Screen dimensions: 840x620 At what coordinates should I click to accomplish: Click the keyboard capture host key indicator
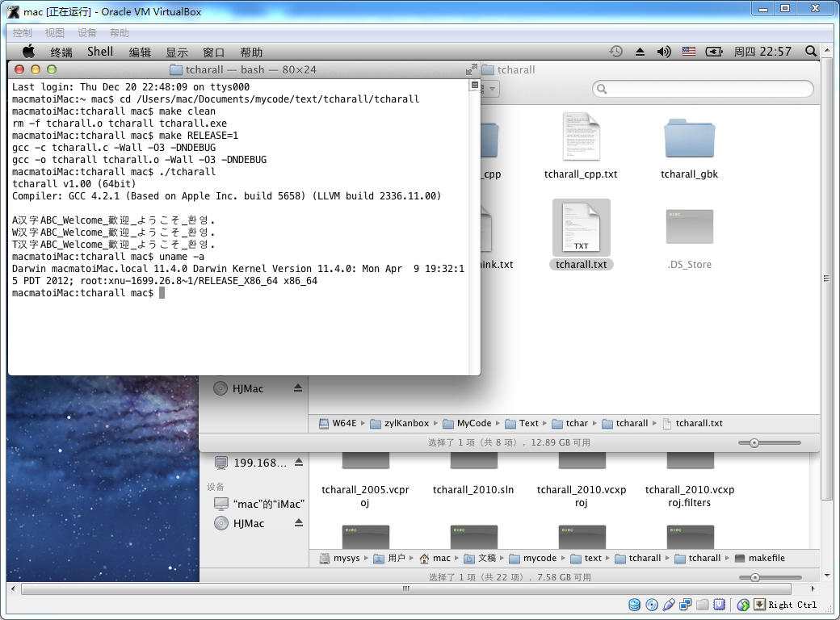tap(760, 605)
